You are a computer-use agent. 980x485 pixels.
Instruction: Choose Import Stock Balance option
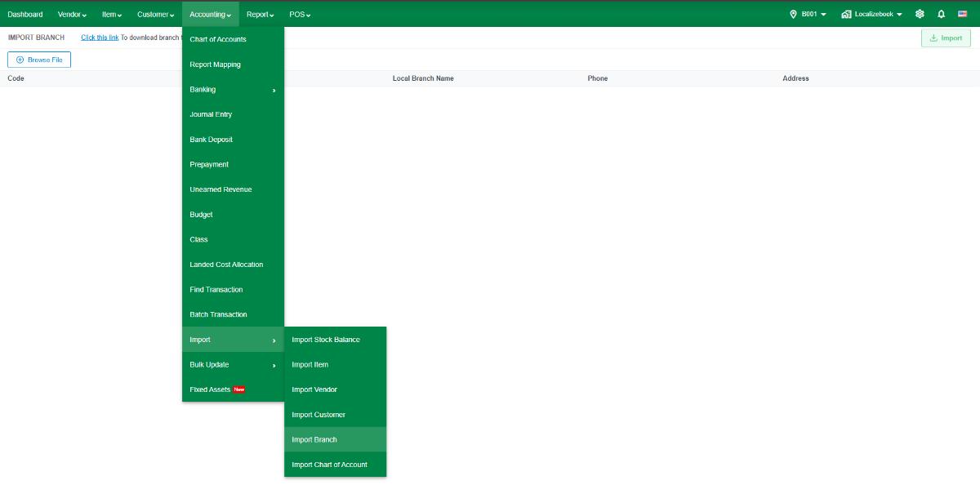point(335,340)
